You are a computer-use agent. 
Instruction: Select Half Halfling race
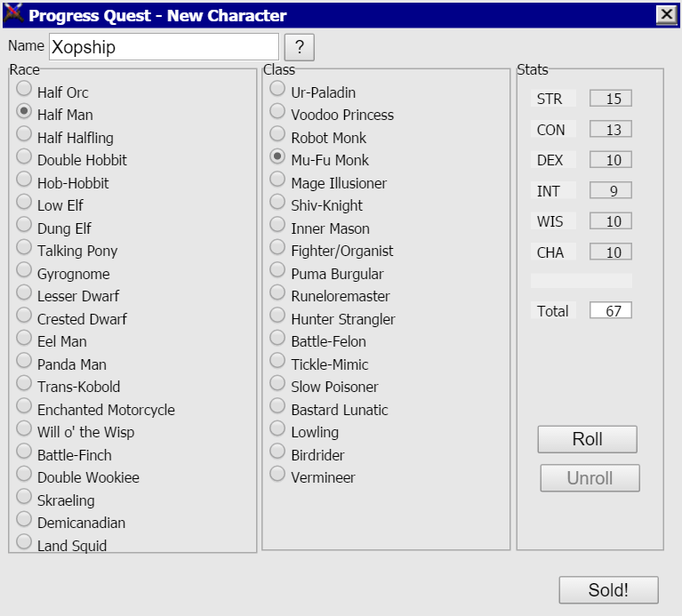coord(24,134)
